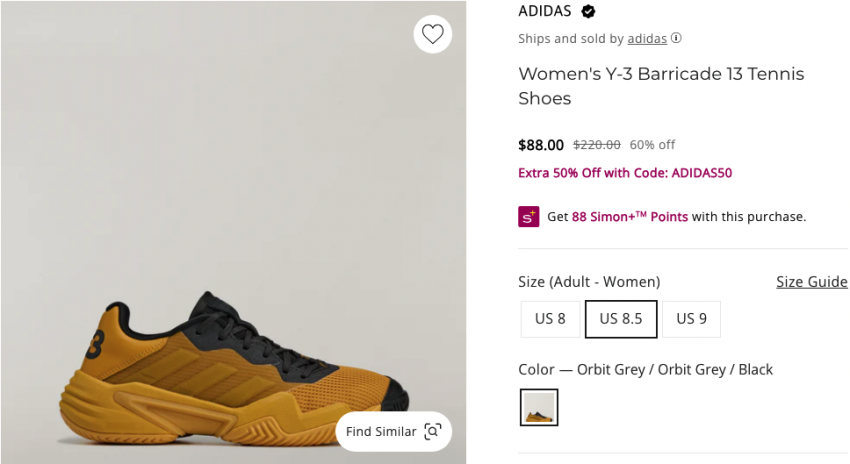Click the visual search camera icon
850x464 pixels.
pyautogui.click(x=432, y=432)
